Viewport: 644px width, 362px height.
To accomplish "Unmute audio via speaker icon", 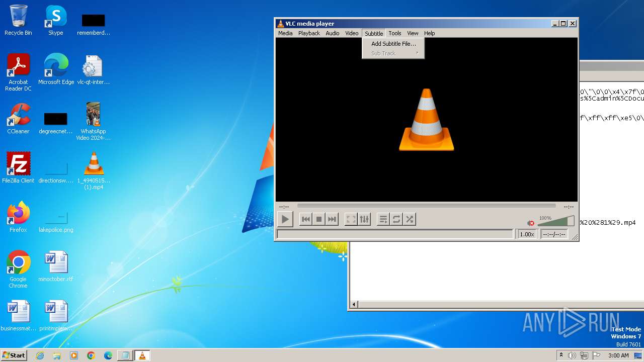I will click(531, 223).
